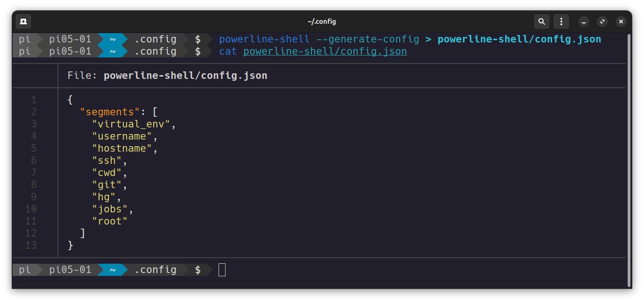Click line number 1
The width and height of the screenshot is (644, 302).
click(34, 100)
